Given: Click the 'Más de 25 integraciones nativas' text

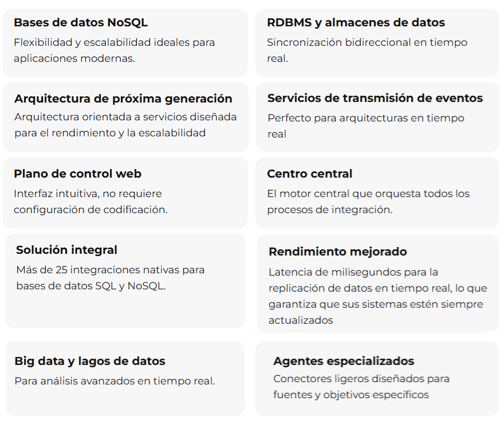Looking at the screenshot, I should click(x=110, y=277).
